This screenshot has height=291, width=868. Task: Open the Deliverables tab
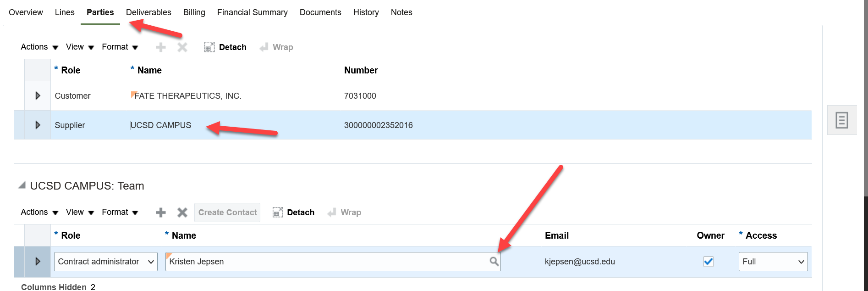coord(148,12)
